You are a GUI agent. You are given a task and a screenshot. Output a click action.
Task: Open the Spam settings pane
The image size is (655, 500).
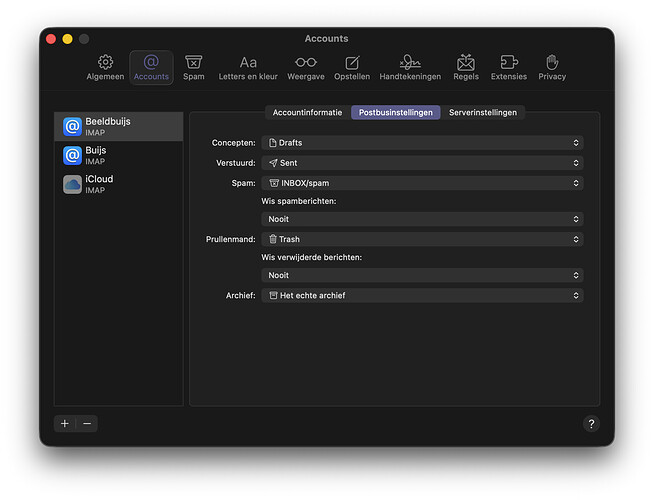(x=193, y=67)
